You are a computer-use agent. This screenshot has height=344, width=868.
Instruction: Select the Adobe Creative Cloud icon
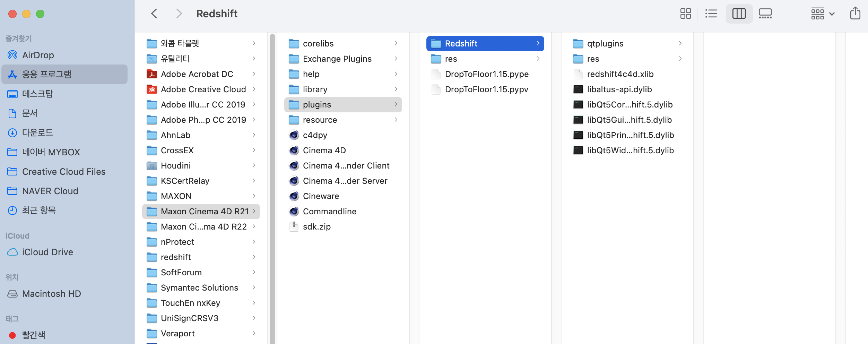click(152, 89)
